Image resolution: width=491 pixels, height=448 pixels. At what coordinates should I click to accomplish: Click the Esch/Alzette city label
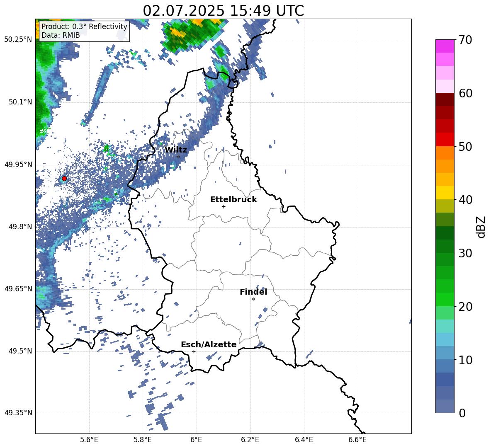[209, 344]
